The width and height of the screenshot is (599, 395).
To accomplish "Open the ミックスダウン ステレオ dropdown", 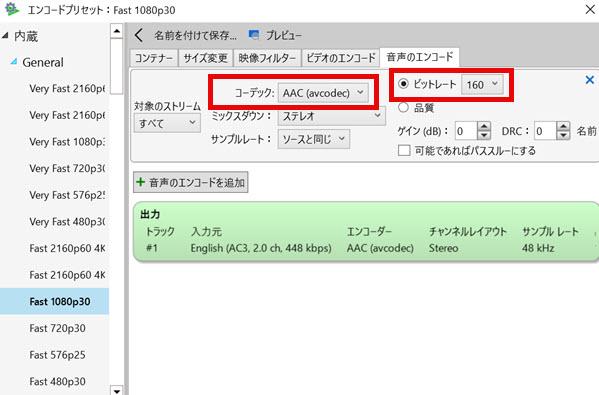I will click(x=332, y=116).
